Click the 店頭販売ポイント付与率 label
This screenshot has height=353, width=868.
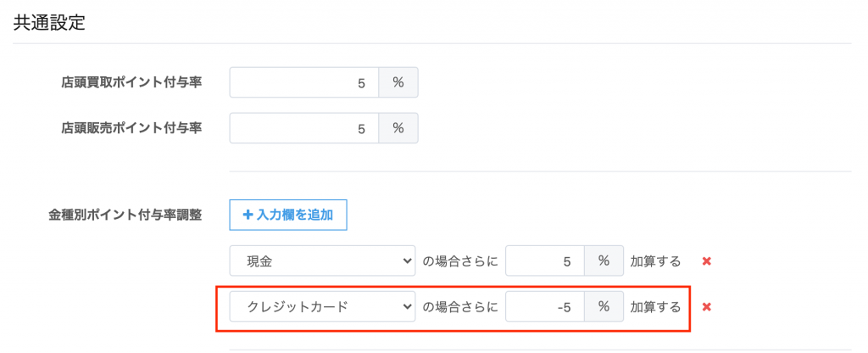click(x=131, y=129)
